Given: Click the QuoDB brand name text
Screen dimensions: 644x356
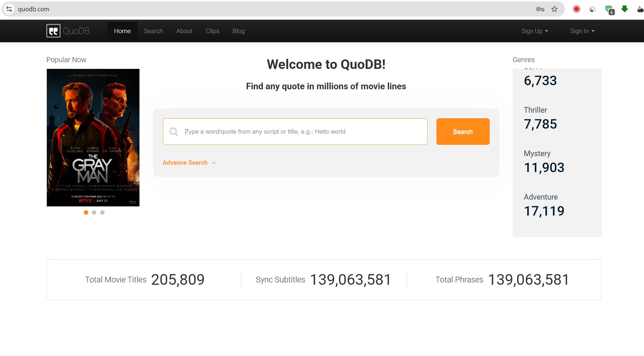Looking at the screenshot, I should click(76, 31).
